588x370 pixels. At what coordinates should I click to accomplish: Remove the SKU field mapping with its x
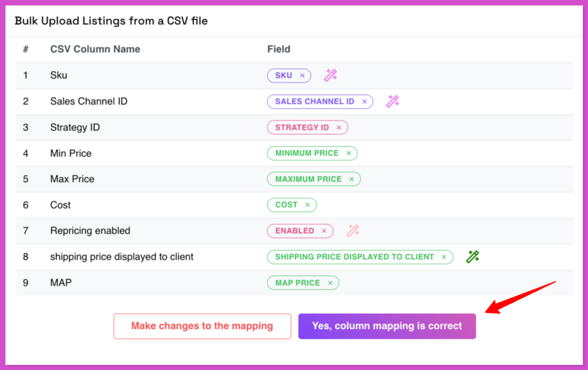(302, 75)
